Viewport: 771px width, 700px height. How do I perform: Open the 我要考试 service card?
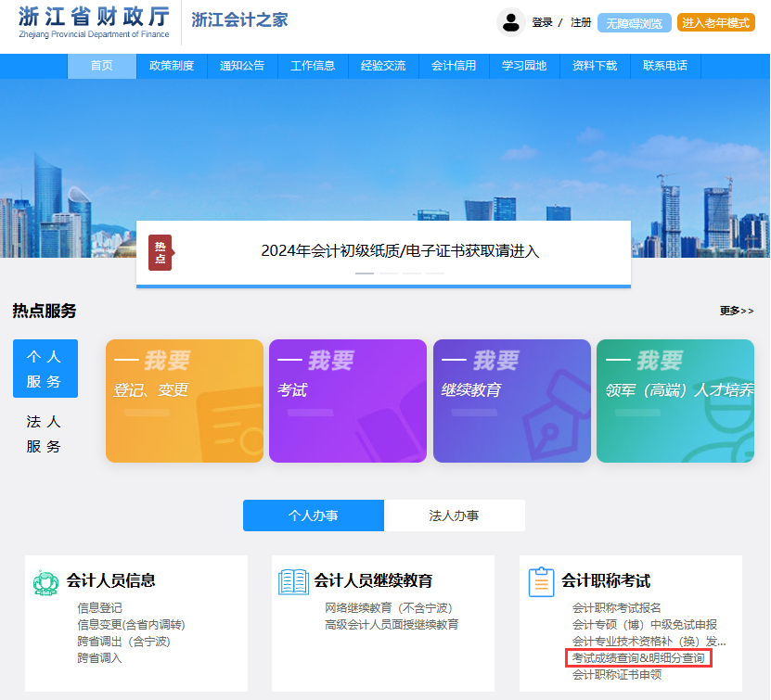point(347,401)
